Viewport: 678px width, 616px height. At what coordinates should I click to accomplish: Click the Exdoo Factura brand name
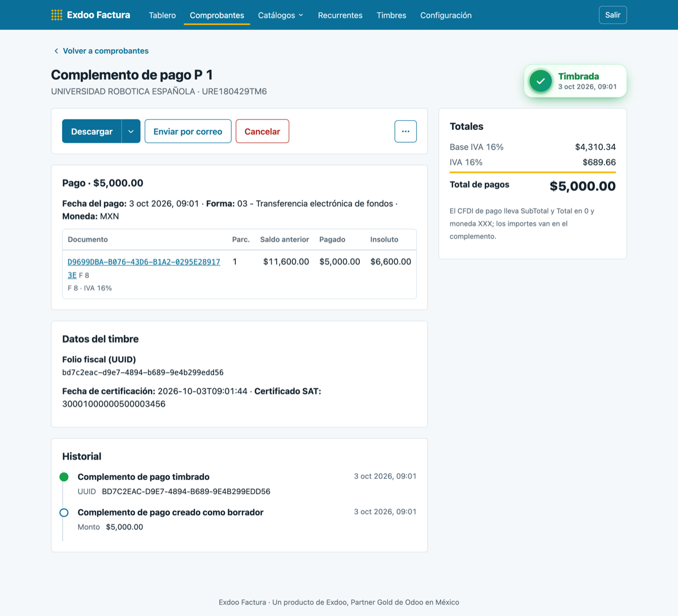98,15
